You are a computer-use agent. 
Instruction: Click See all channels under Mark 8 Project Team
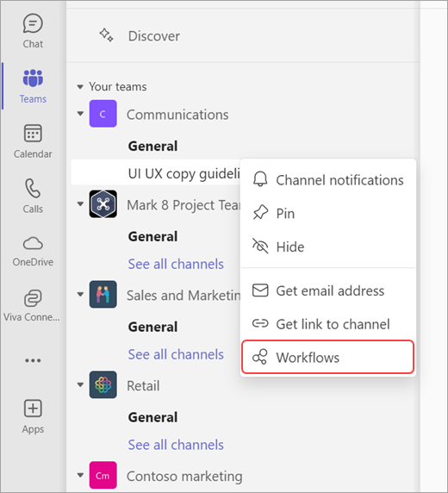click(176, 264)
